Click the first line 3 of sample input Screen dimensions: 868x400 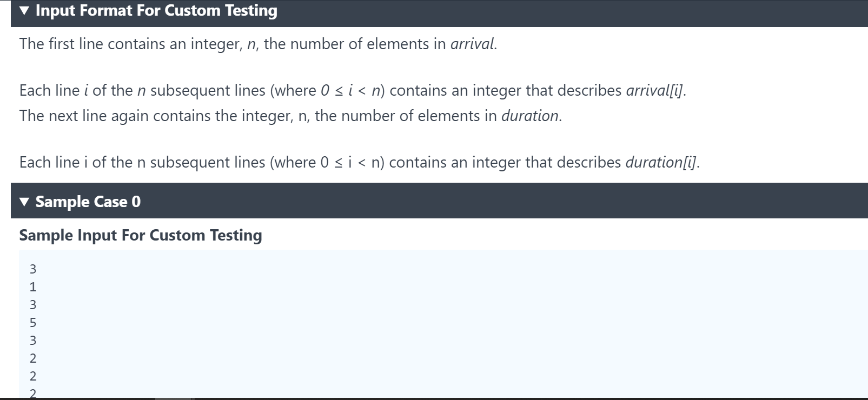(33, 269)
